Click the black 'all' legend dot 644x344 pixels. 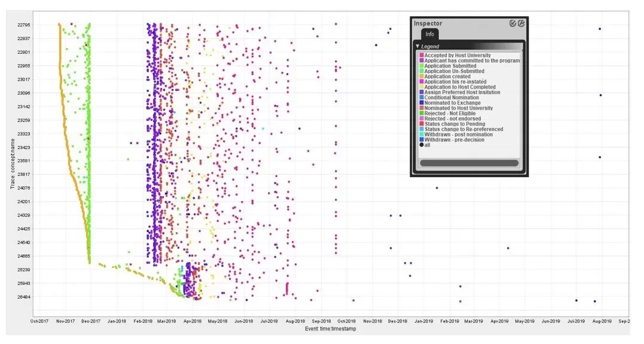pyautogui.click(x=422, y=145)
